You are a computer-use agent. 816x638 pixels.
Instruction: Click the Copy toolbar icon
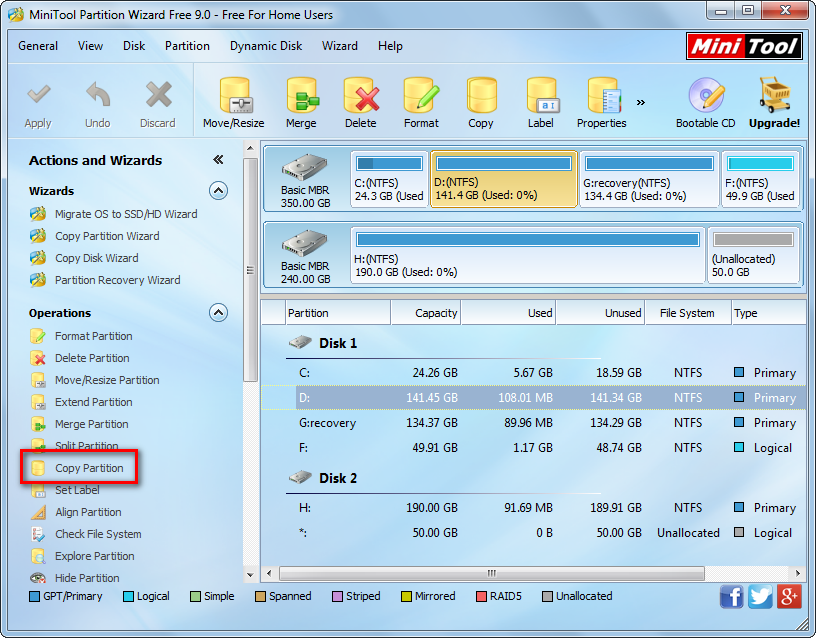pos(481,95)
